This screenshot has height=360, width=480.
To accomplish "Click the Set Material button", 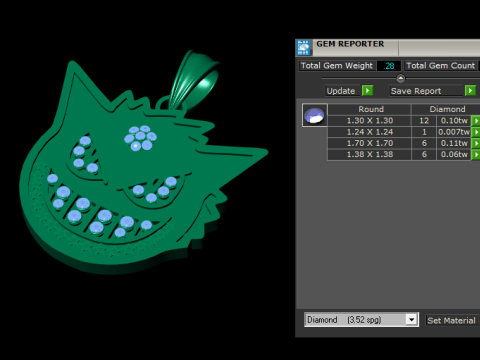I will [452, 321].
